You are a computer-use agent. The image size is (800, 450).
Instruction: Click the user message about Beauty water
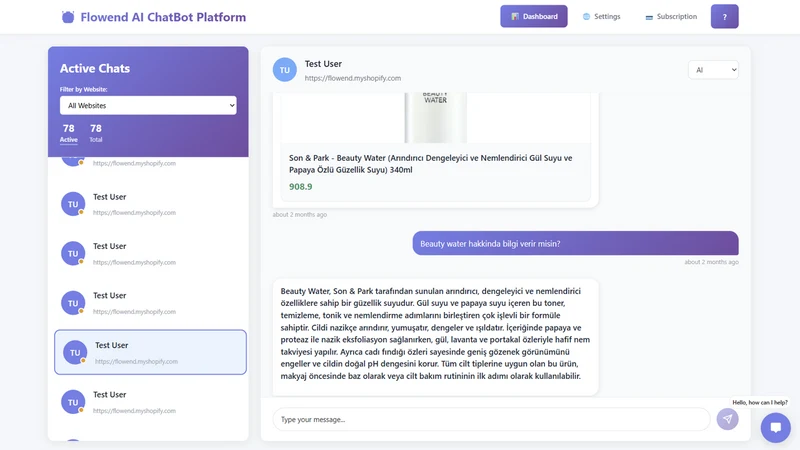click(x=576, y=243)
